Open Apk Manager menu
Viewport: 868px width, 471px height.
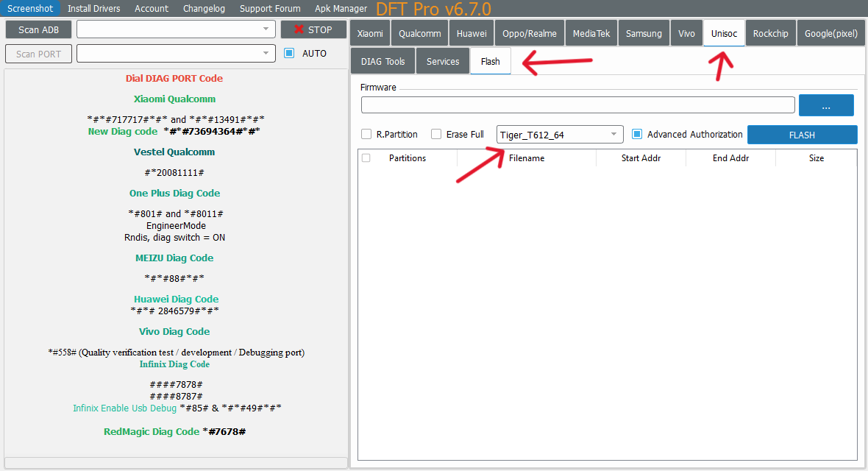(x=341, y=8)
